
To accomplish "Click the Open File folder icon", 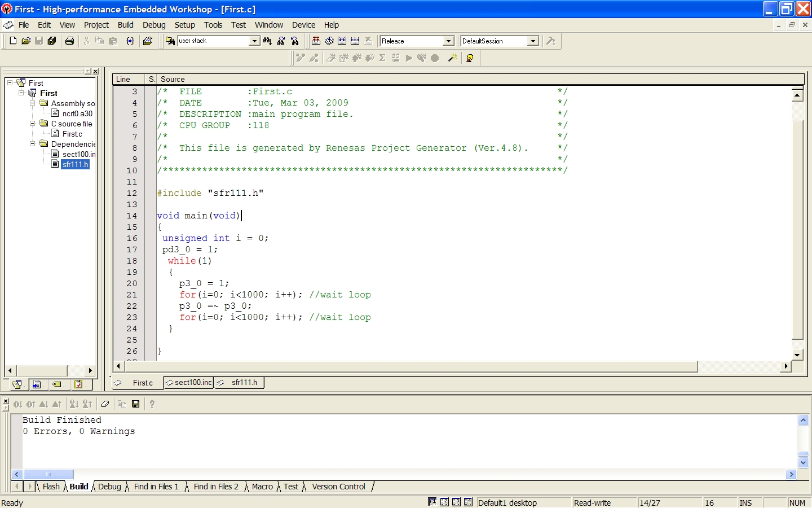I will (26, 41).
